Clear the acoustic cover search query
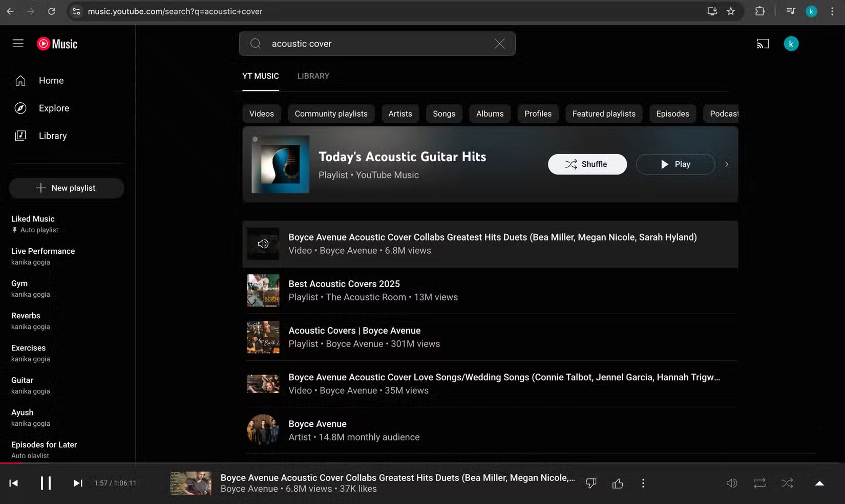The image size is (845, 504). [499, 43]
